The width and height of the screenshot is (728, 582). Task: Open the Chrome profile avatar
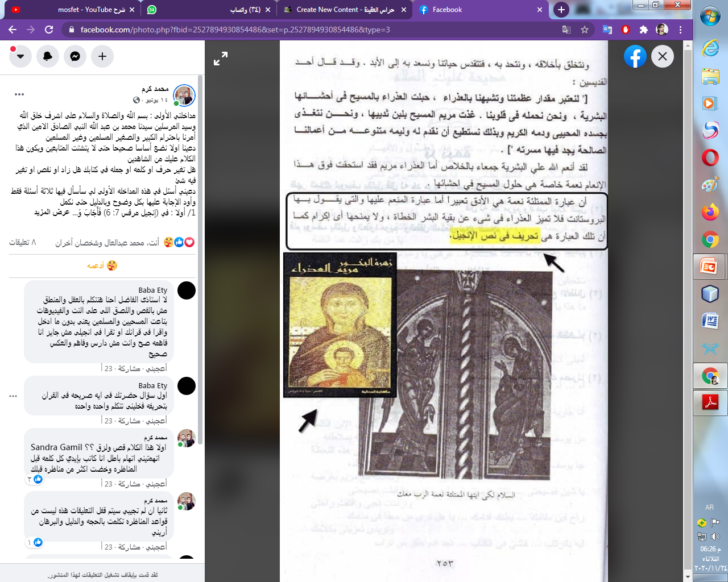[x=662, y=30]
